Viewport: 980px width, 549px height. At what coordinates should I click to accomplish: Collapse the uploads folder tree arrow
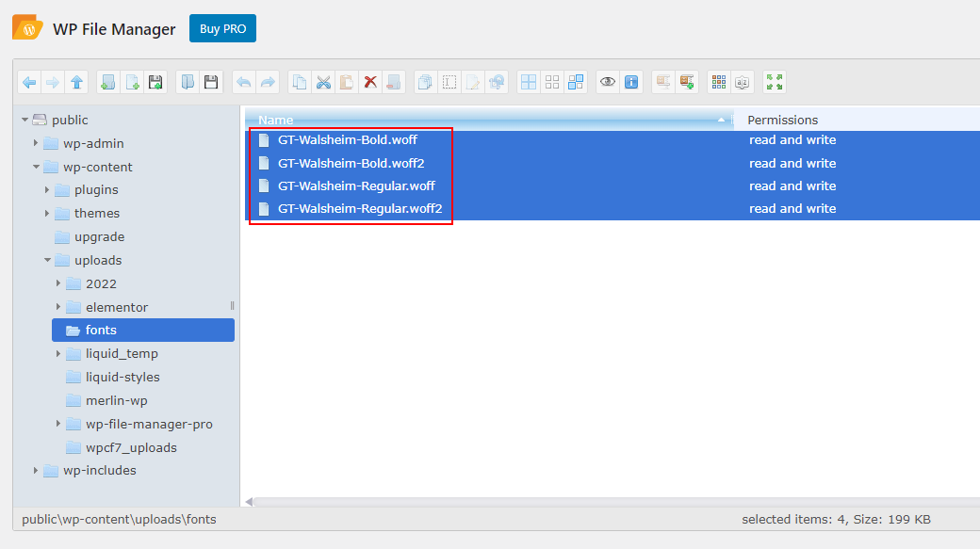(47, 261)
